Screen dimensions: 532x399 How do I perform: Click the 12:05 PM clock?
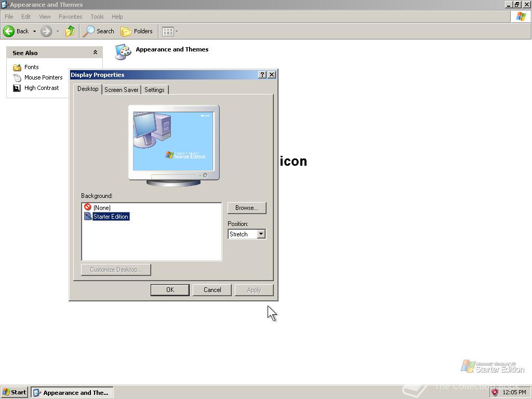[514, 392]
